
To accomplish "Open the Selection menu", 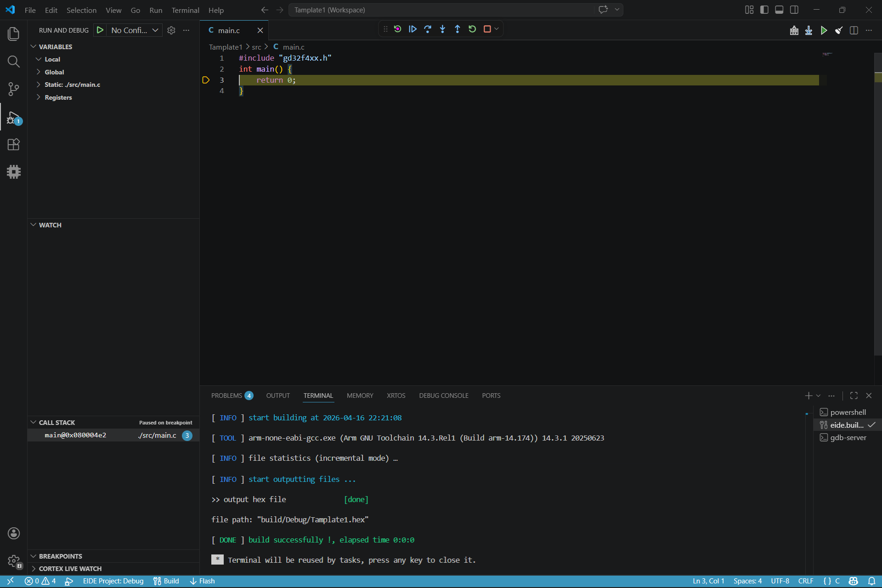I will 81,10.
